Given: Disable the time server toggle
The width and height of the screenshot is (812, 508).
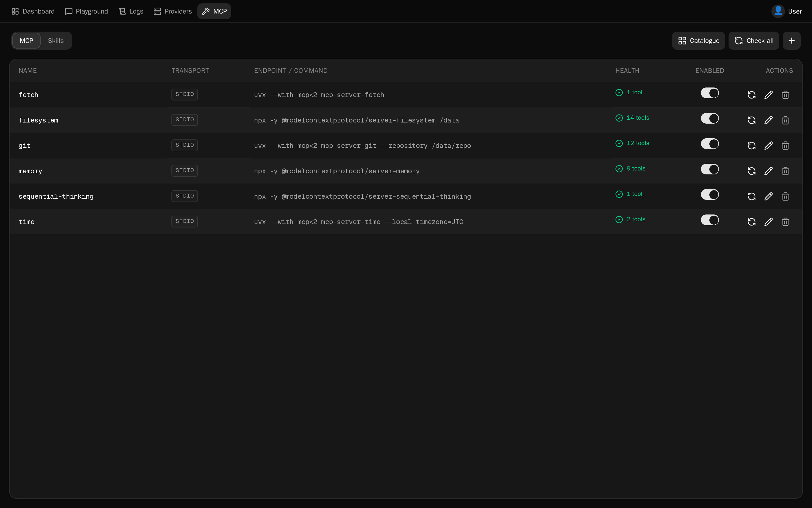Looking at the screenshot, I should [x=710, y=220].
